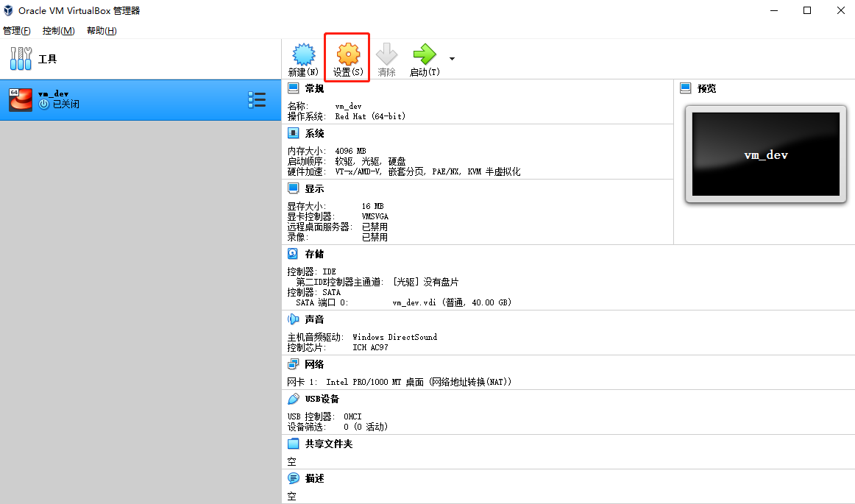The width and height of the screenshot is (855, 504).
Task: Open the 帮助(H) menu
Action: point(102,31)
